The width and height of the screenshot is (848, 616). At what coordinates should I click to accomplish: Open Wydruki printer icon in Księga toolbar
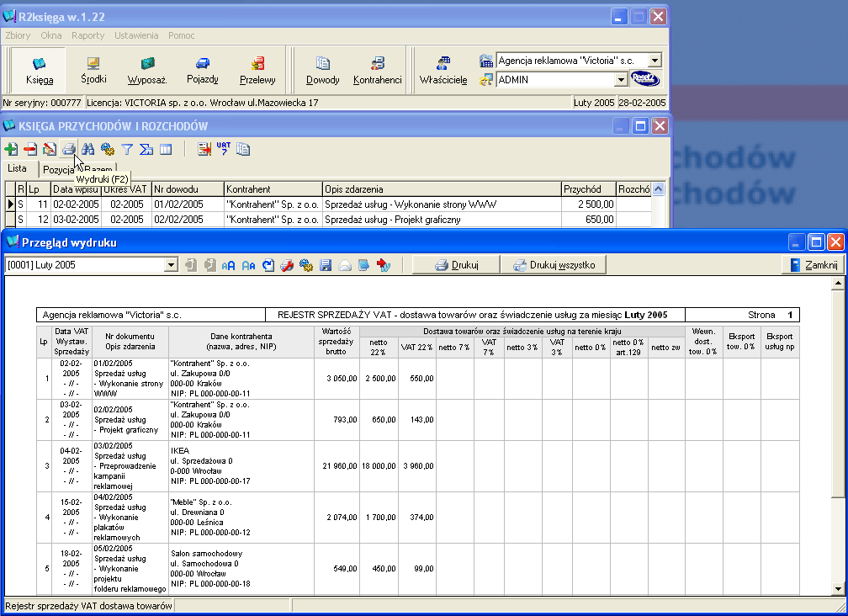point(69,149)
